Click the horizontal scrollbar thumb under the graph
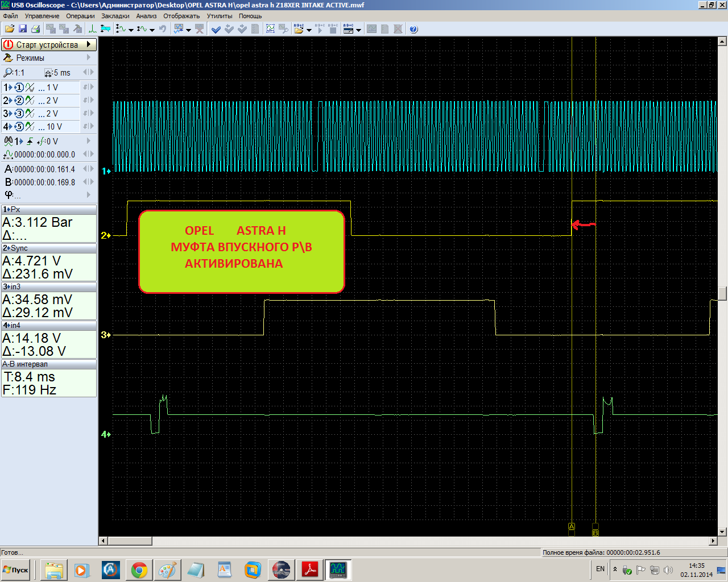Image resolution: width=728 pixels, height=582 pixels. (x=130, y=541)
